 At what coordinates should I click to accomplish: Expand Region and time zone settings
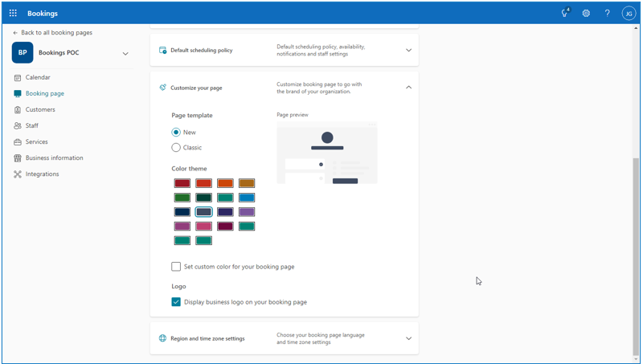pos(408,339)
